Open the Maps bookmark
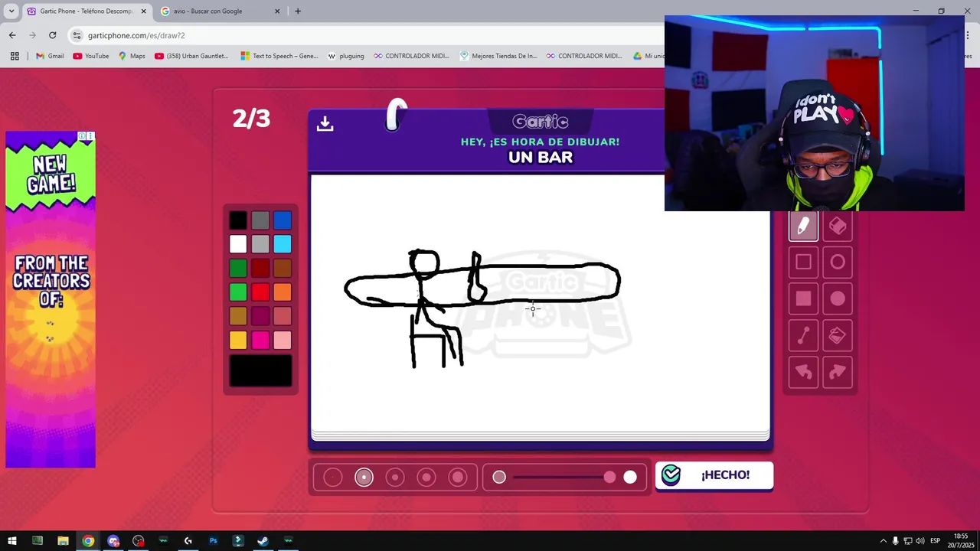Viewport: 980px width, 551px height. pyautogui.click(x=132, y=56)
